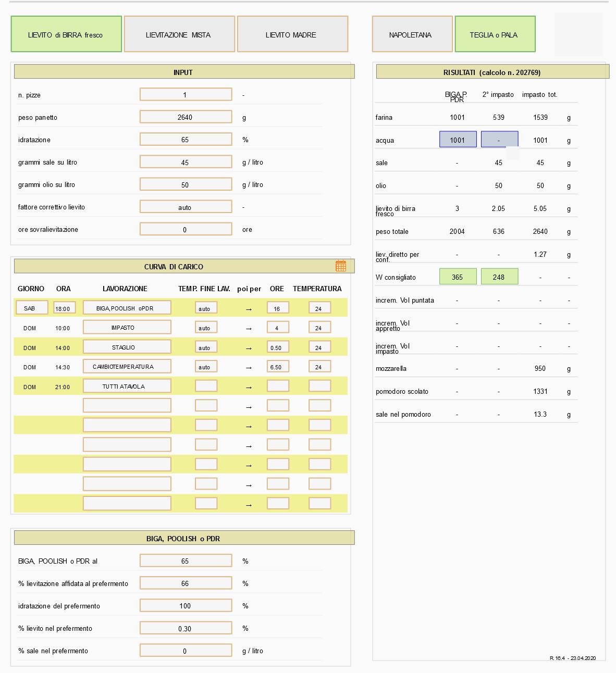Open STAGLIO lavorazione selector

(x=127, y=347)
